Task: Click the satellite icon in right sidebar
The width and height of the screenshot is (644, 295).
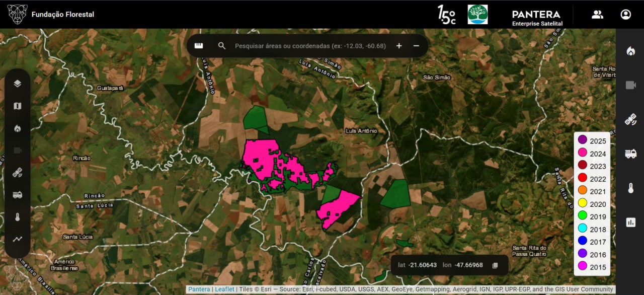Action: click(x=630, y=119)
